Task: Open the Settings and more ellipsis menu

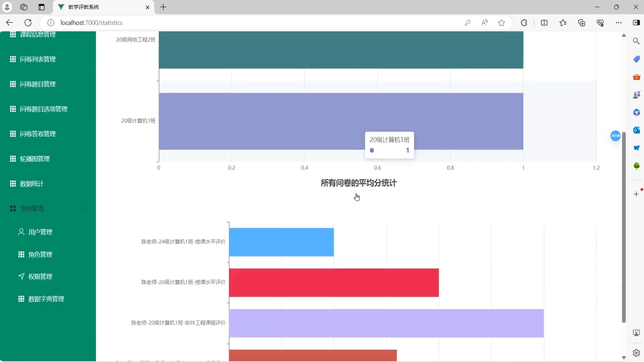Action: (x=619, y=22)
